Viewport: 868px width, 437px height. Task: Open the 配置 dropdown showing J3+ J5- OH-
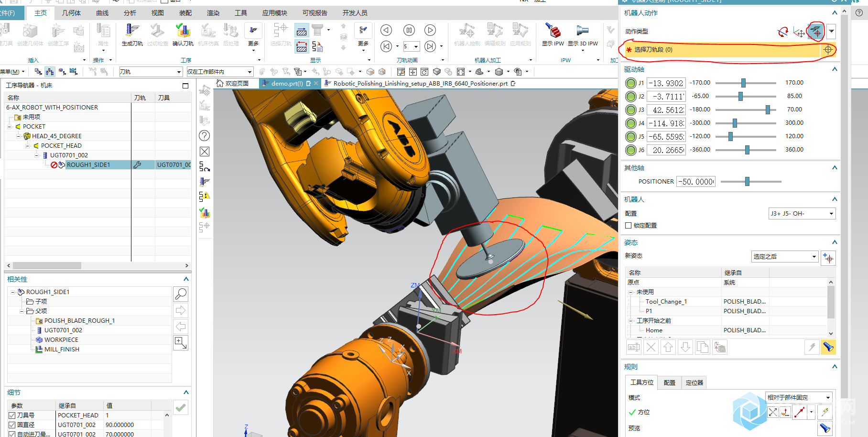[802, 214]
